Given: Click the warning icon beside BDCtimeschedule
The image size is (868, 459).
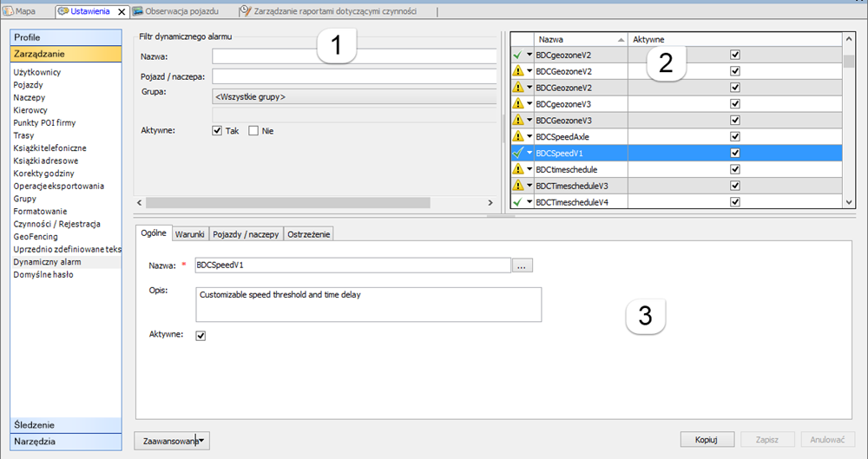Looking at the screenshot, I should 518,170.
